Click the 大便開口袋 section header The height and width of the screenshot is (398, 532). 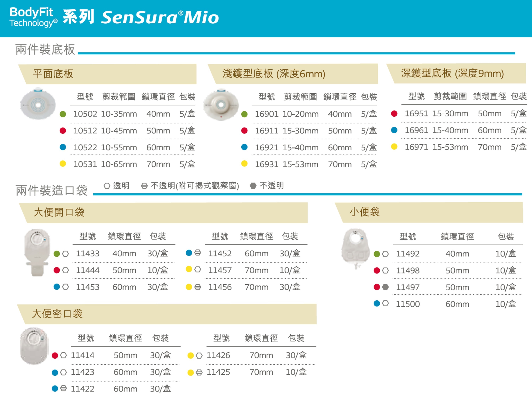(x=164, y=213)
